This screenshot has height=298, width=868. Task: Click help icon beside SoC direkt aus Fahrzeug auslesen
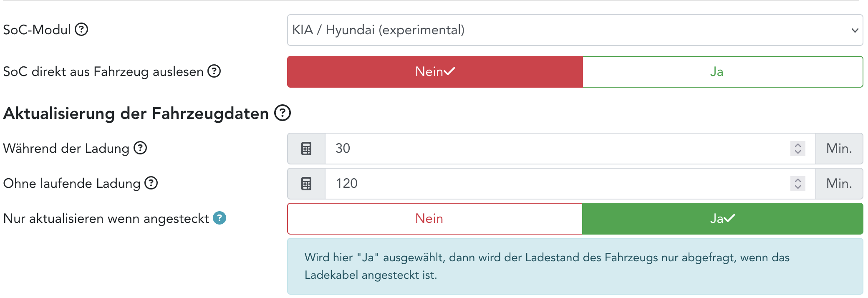(214, 71)
